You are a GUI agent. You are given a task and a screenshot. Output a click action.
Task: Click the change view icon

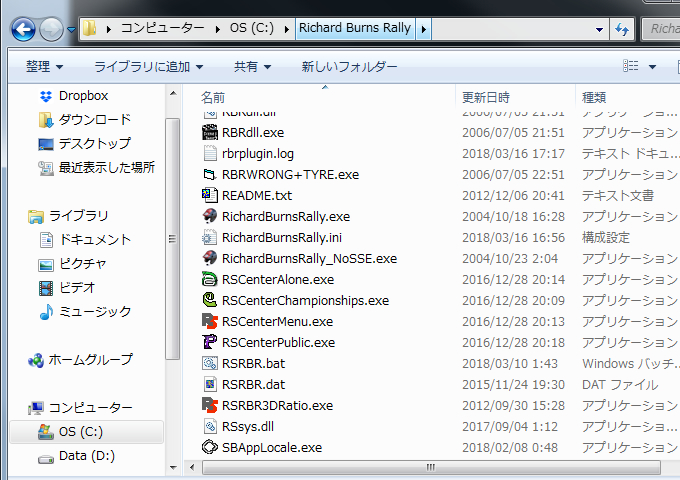click(631, 66)
